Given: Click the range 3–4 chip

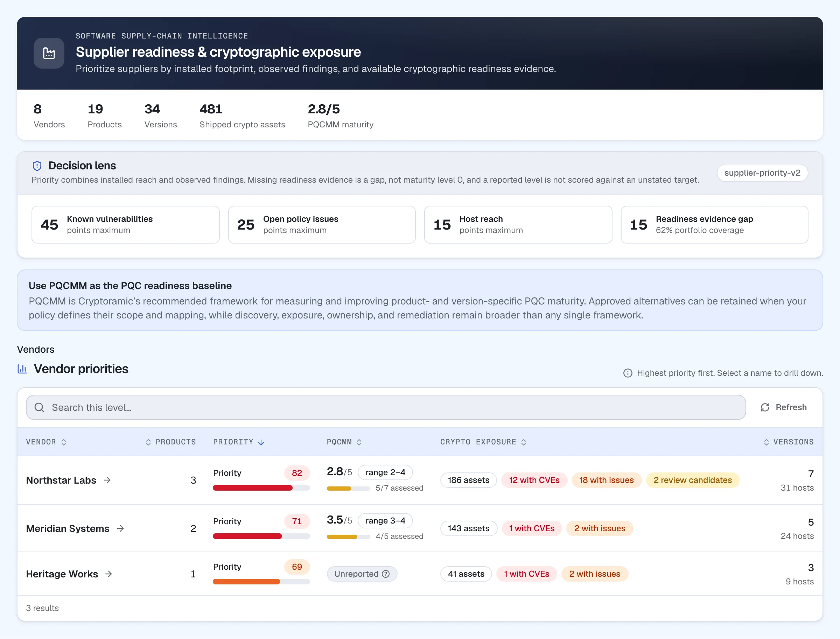Looking at the screenshot, I should click(x=385, y=520).
